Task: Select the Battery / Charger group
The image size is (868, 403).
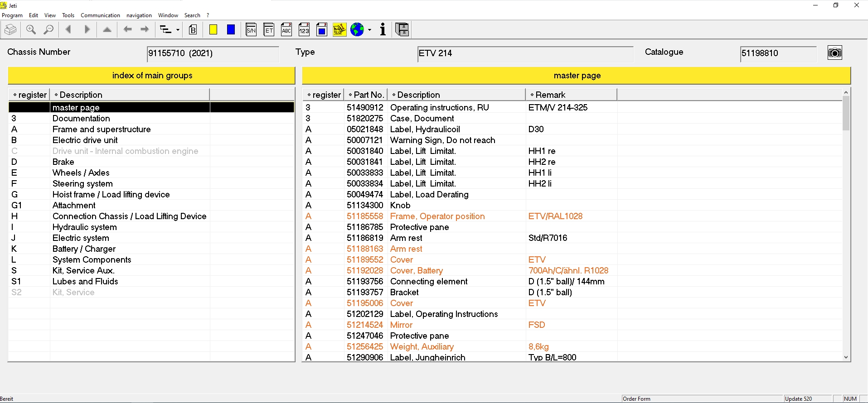Action: (151, 249)
